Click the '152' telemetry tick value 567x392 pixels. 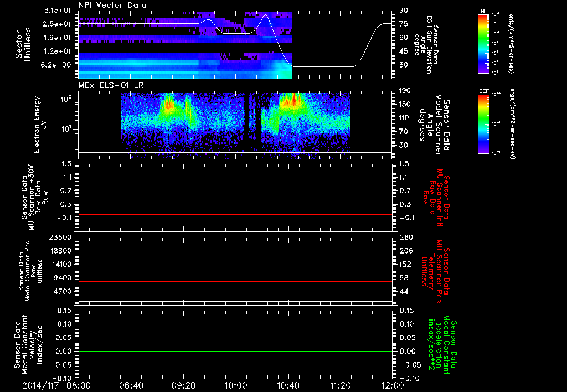405,264
